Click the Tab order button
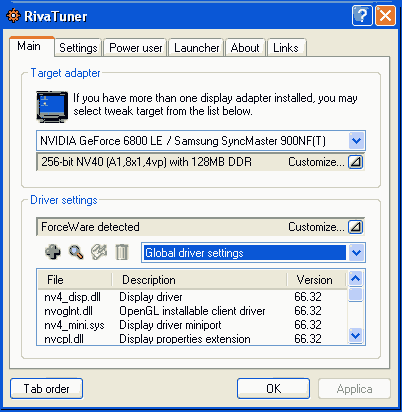This screenshot has width=402, height=412. [x=46, y=389]
